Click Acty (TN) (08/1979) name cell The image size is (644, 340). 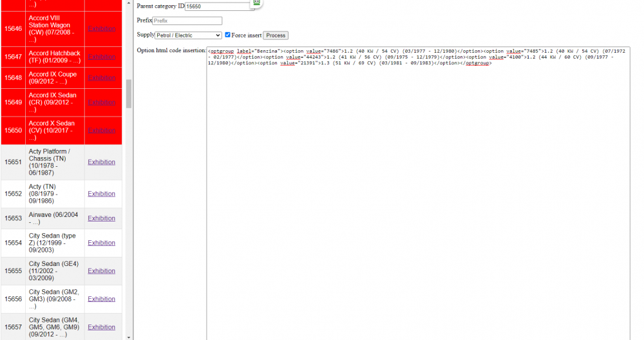pyautogui.click(x=55, y=194)
